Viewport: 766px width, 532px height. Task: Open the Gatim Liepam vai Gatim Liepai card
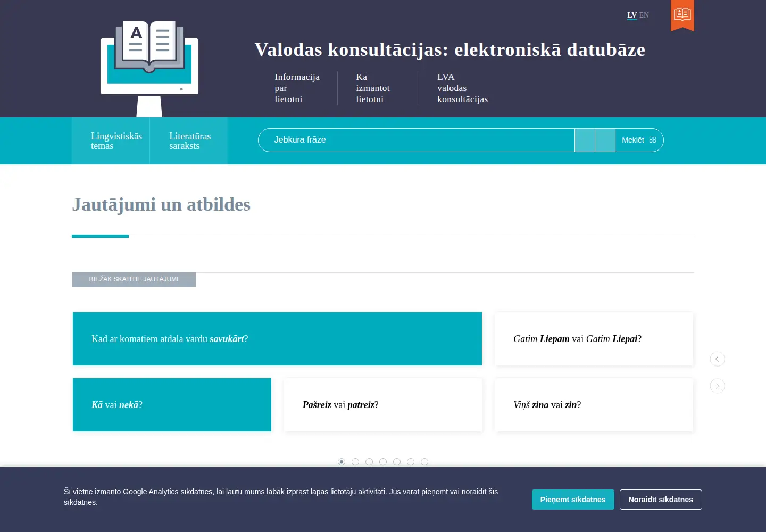[x=594, y=339]
